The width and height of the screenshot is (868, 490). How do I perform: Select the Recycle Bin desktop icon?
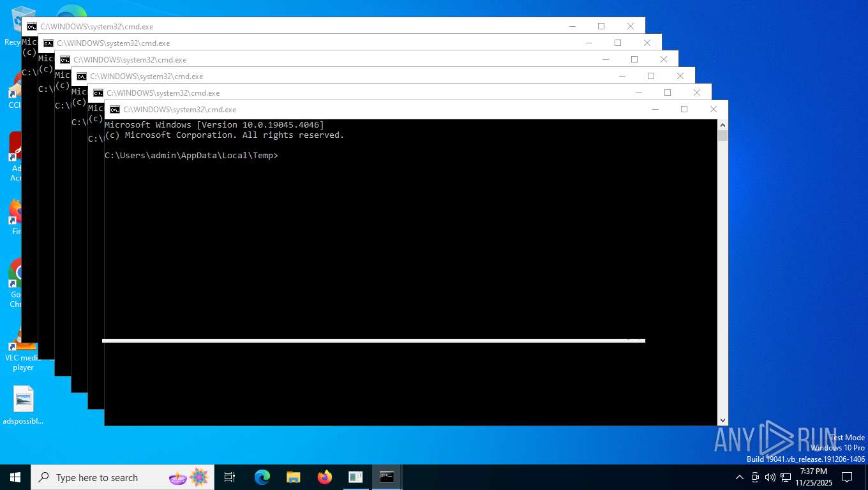tap(14, 26)
